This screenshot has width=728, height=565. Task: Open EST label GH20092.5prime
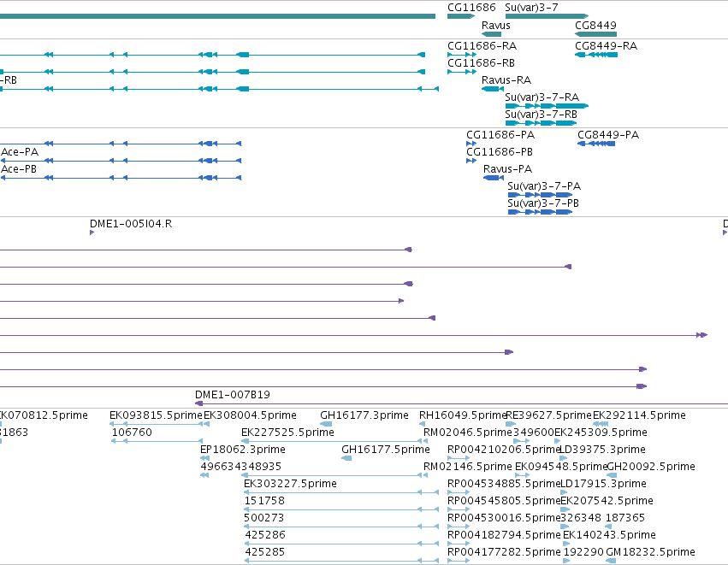[x=651, y=467]
